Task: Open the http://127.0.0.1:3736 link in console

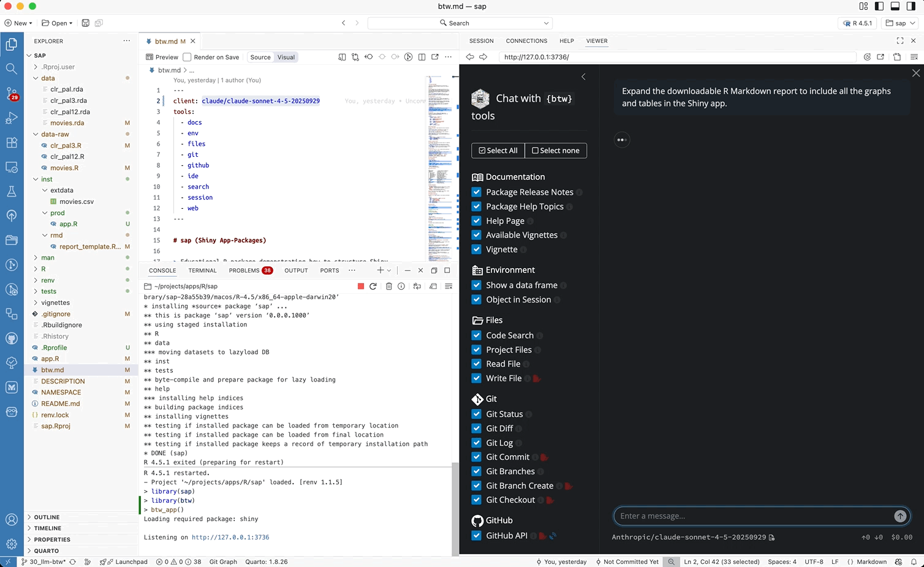Action: 230,538
